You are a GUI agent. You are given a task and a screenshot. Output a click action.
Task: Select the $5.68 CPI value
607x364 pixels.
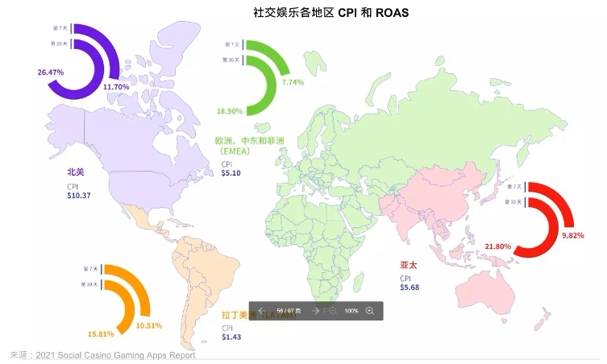410,287
